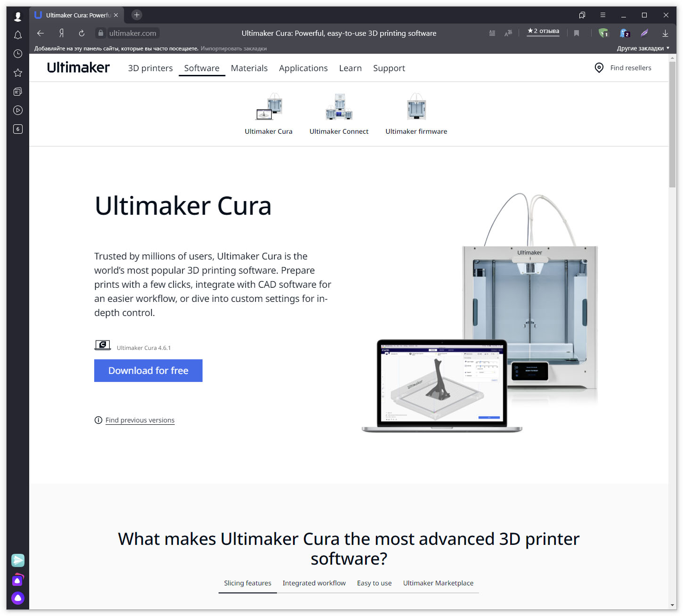
Task: Open the green shield extension icon
Action: coord(603,33)
